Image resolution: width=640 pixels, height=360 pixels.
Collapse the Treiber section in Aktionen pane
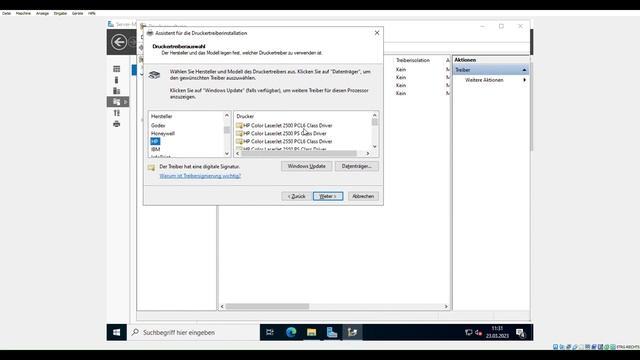pyautogui.click(x=524, y=70)
